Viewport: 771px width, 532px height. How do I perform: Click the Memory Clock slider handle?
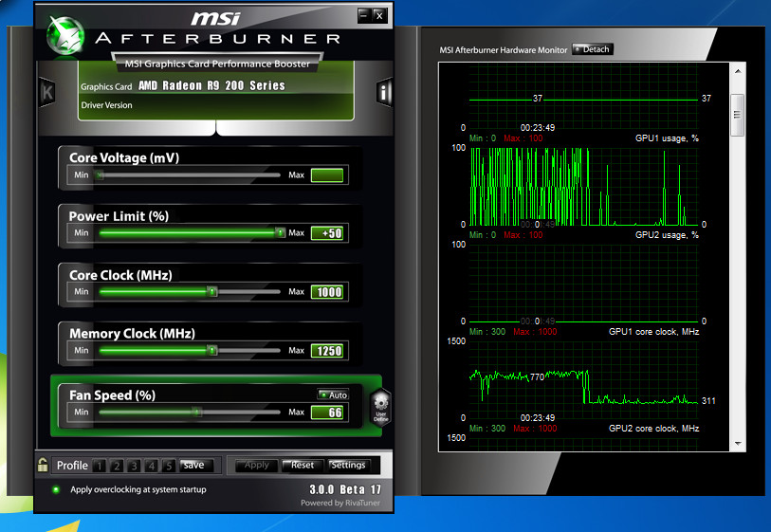[211, 350]
